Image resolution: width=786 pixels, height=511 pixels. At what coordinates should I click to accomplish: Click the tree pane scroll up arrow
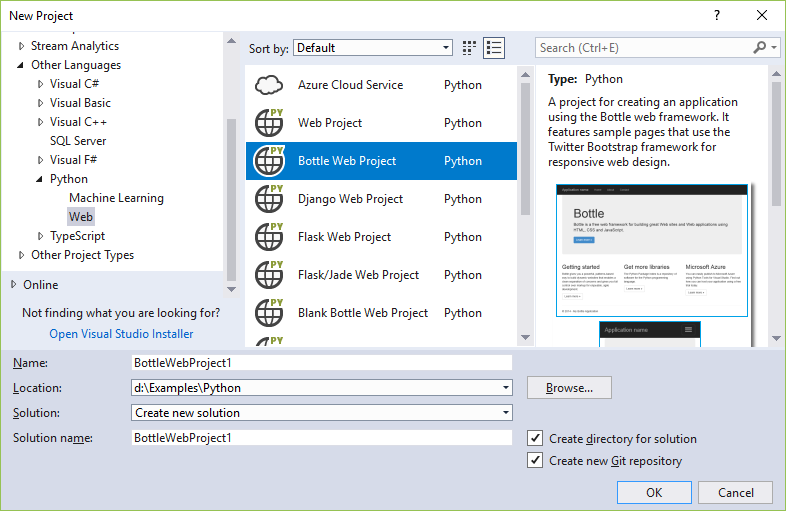click(231, 41)
